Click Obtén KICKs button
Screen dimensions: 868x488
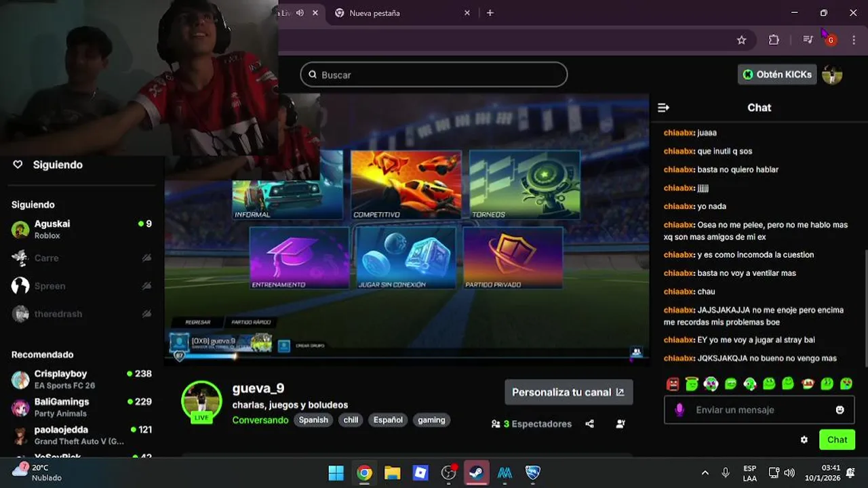[x=776, y=75]
